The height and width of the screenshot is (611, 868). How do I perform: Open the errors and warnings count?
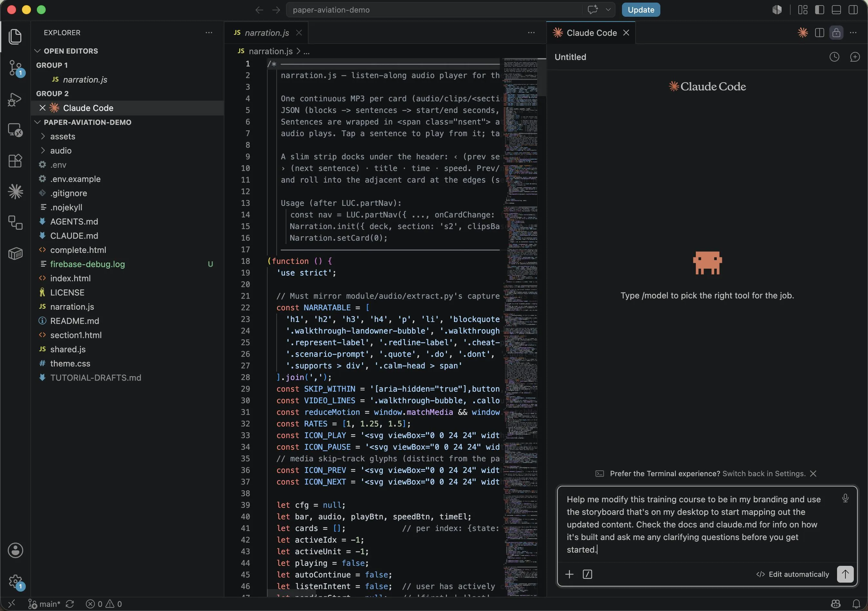coord(104,604)
